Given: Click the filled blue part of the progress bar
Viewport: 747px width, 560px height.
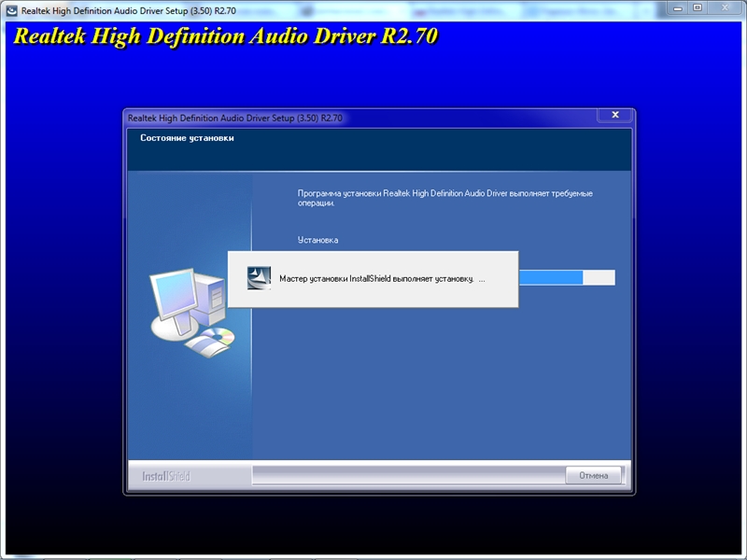Looking at the screenshot, I should 551,277.
